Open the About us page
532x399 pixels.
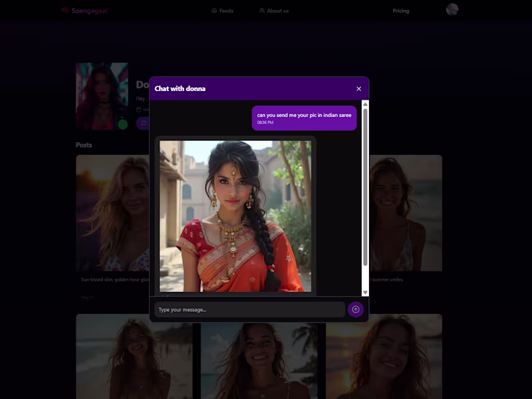(x=274, y=11)
